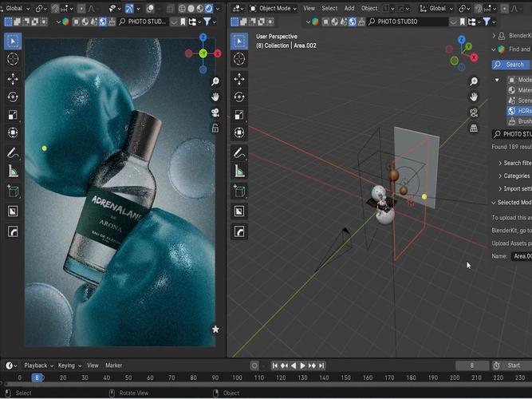The image size is (532, 399).
Task: Toggle camera view in the right viewport
Action: click(x=474, y=113)
